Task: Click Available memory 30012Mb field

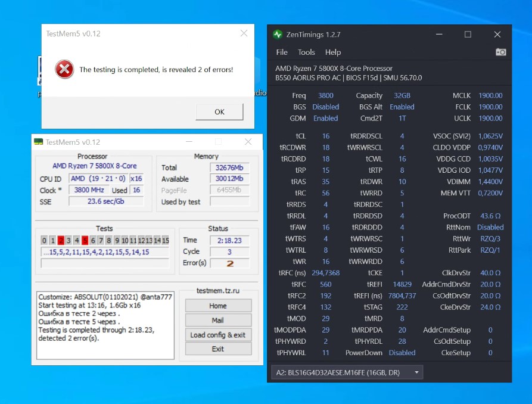Action: (x=229, y=179)
